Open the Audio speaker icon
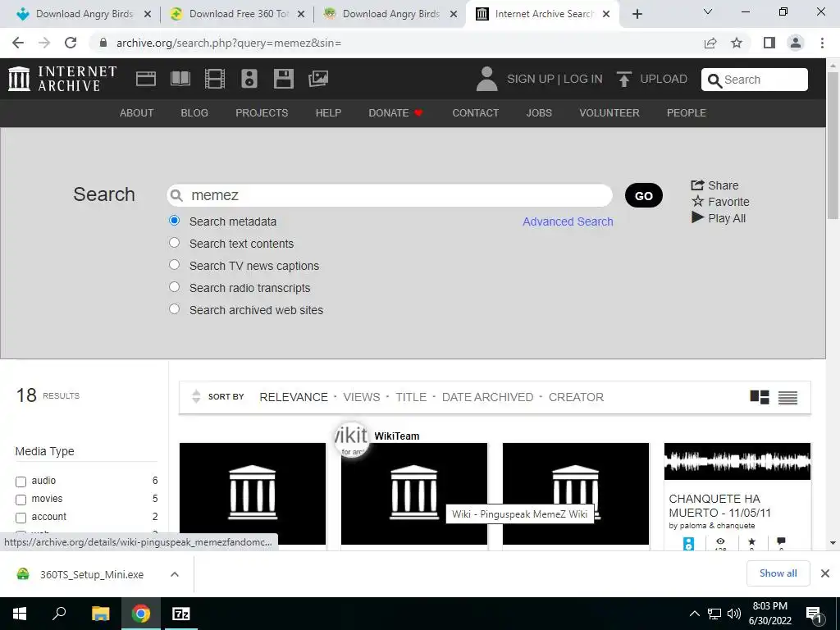This screenshot has height=630, width=840. [x=249, y=79]
